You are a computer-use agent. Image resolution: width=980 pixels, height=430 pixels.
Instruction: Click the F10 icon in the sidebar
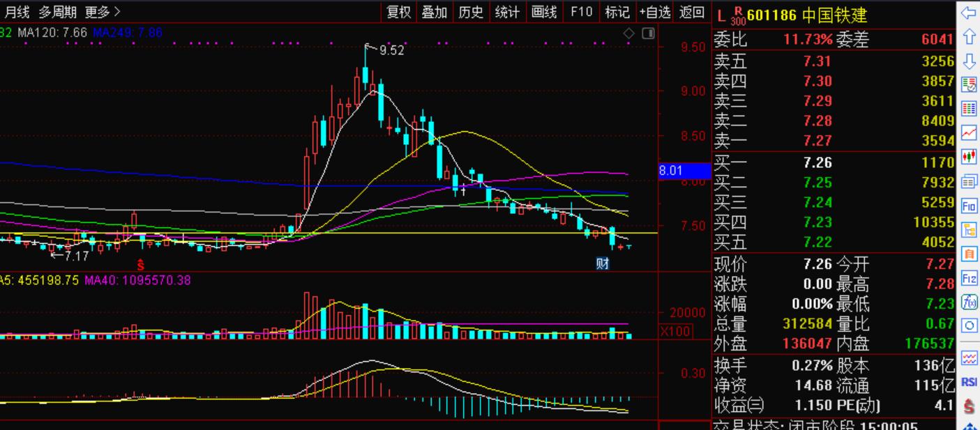[x=969, y=206]
